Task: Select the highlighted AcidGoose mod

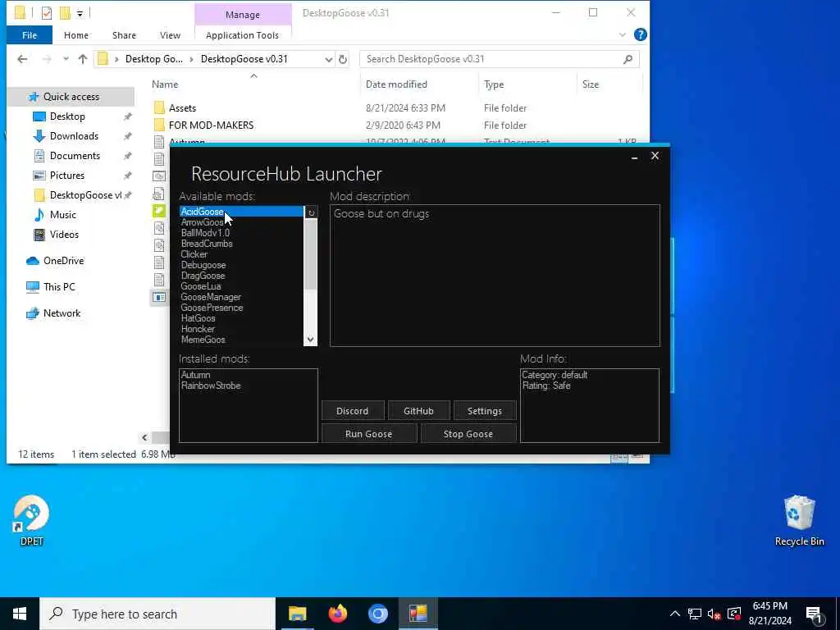Action: pos(242,212)
